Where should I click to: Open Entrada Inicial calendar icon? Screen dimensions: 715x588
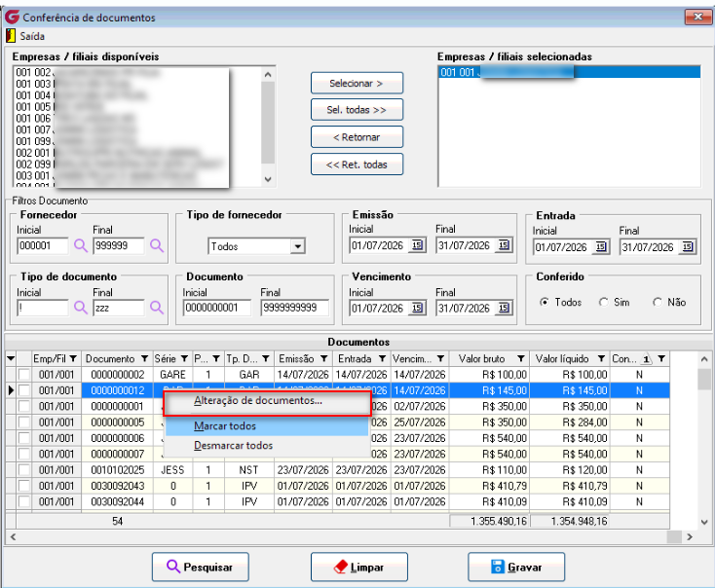point(601,247)
